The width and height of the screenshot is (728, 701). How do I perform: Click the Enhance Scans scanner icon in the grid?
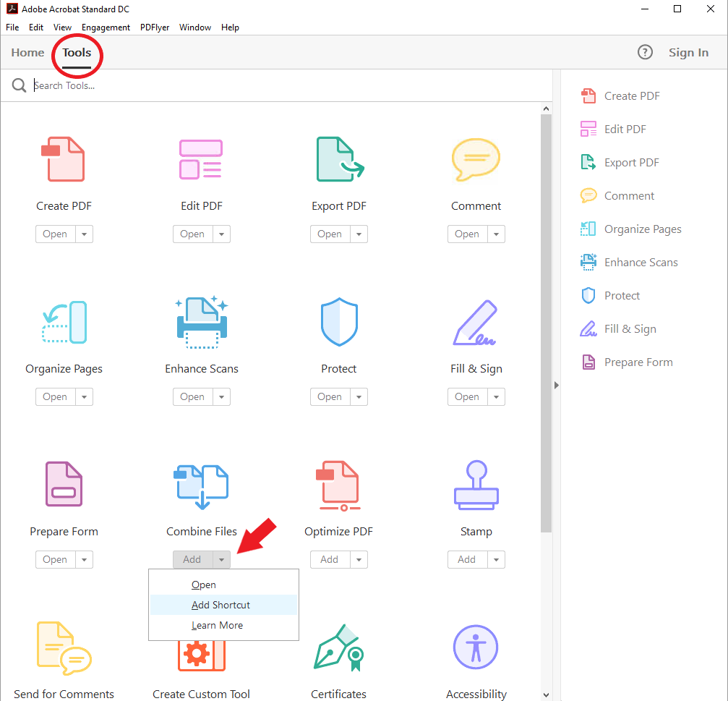202,322
